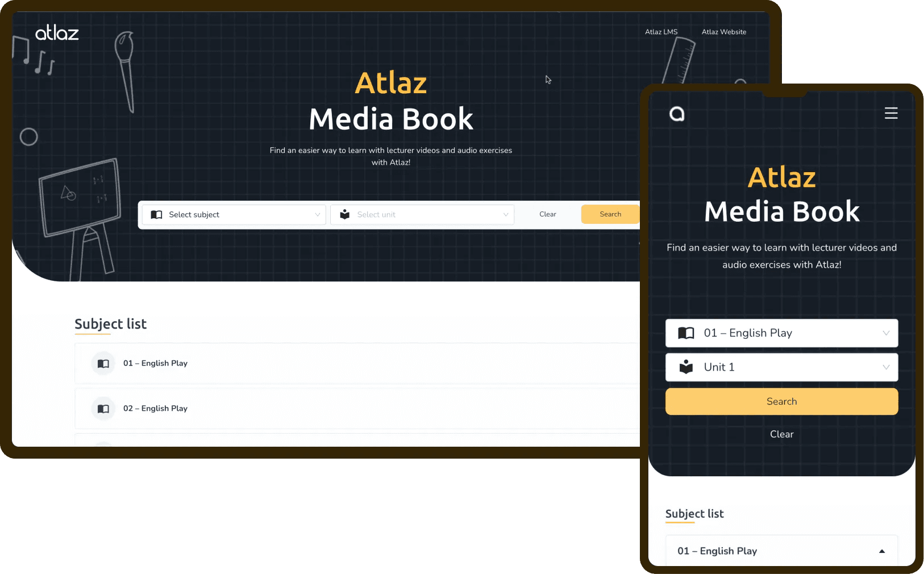This screenshot has width=924, height=574.
Task: Click Clear on the desktop search bar
Action: pos(547,214)
